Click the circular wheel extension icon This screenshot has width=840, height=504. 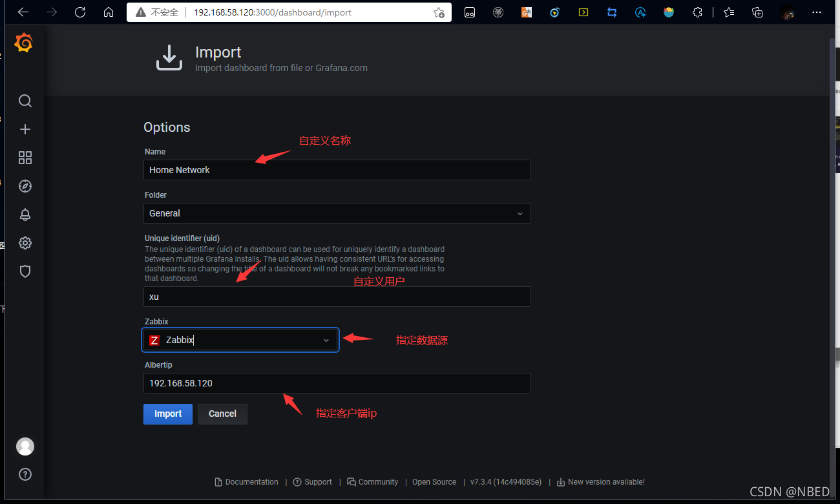[498, 12]
